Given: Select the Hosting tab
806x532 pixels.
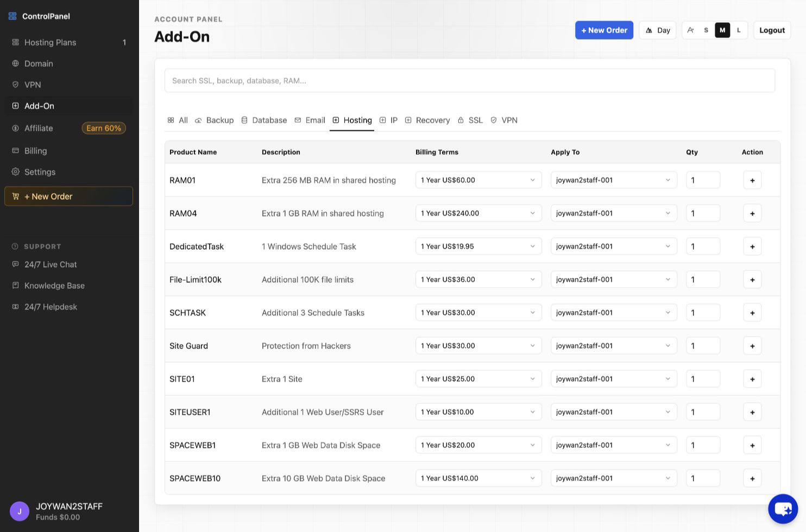Looking at the screenshot, I should click(x=352, y=120).
